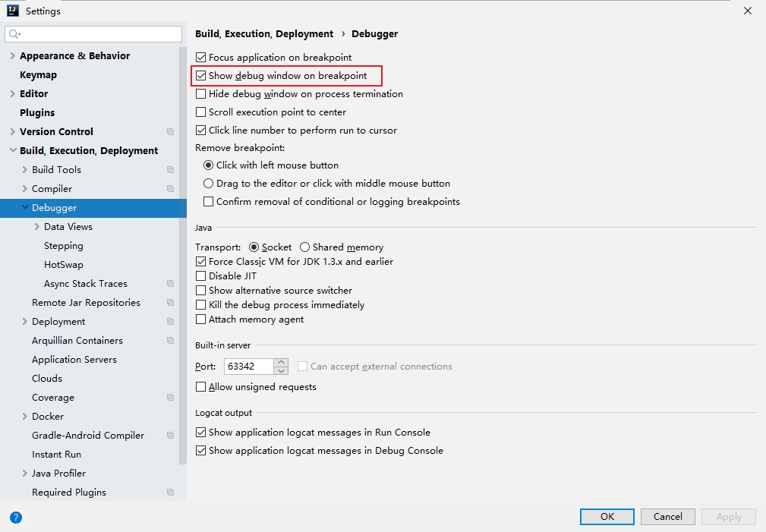Click project-level icon next to Build Tools
This screenshot has height=532, width=766.
(170, 170)
